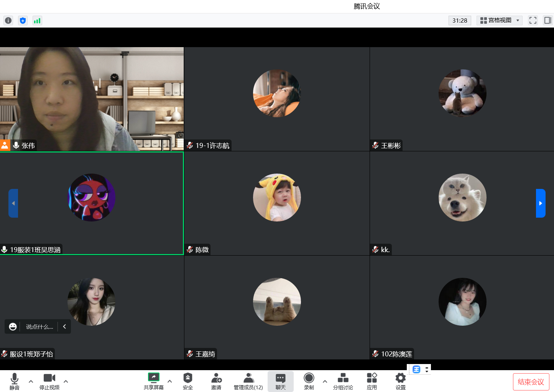Click 张伟's microphone icon
The height and width of the screenshot is (392, 554).
[16, 146]
